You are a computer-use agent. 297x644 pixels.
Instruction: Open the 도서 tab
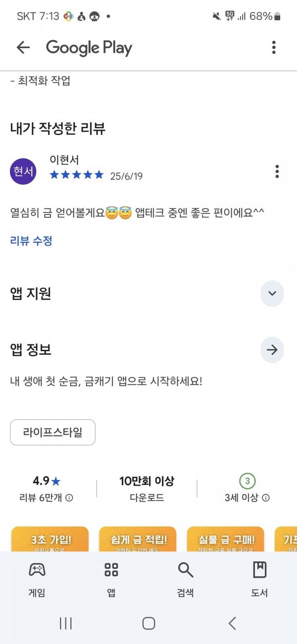[259, 579]
